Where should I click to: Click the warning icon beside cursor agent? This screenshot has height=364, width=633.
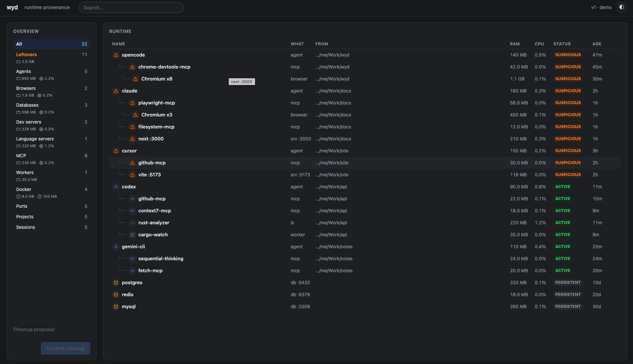(116, 151)
